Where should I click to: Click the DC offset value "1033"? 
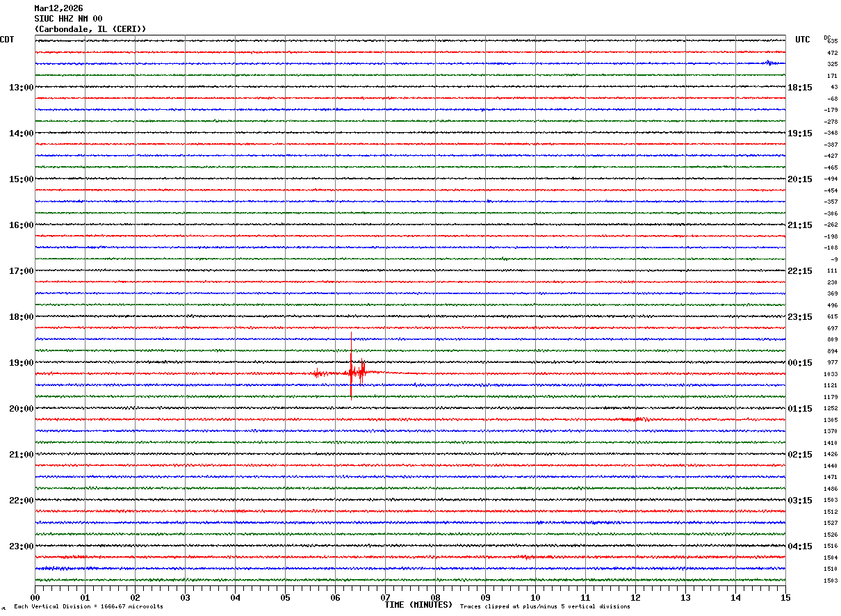click(831, 374)
